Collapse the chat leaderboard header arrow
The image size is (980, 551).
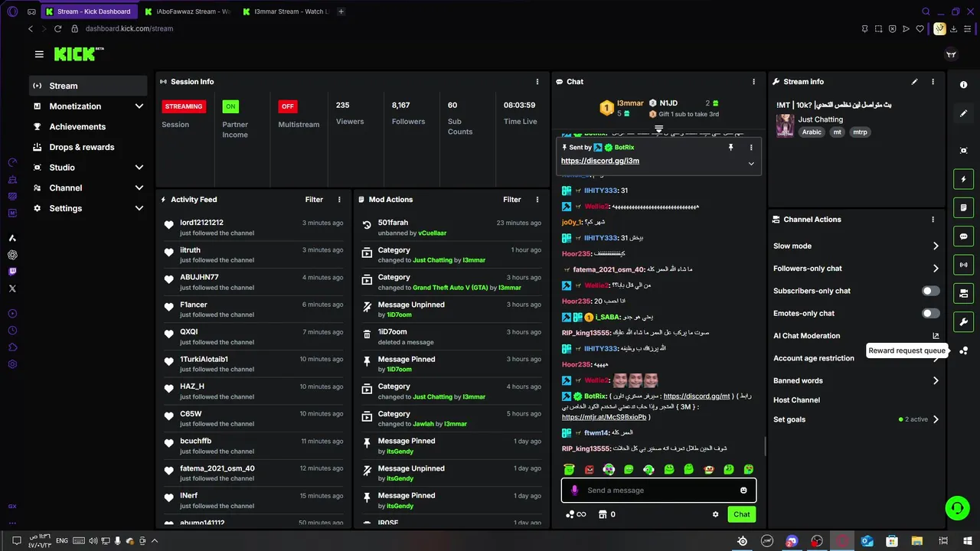(658, 129)
